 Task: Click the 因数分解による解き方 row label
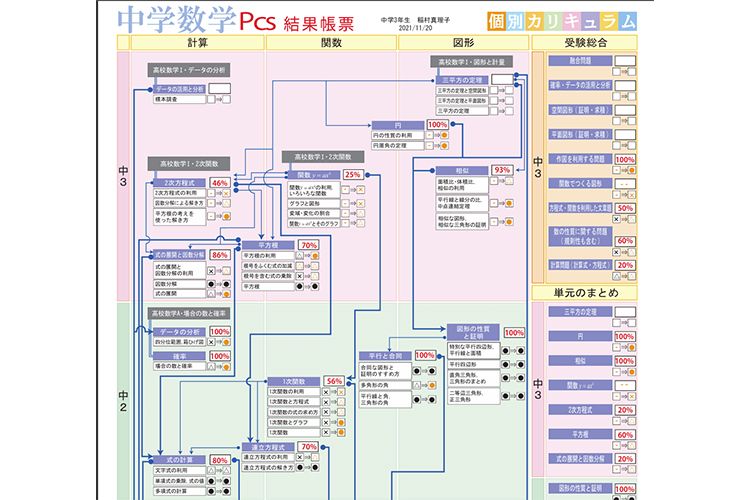[179, 203]
